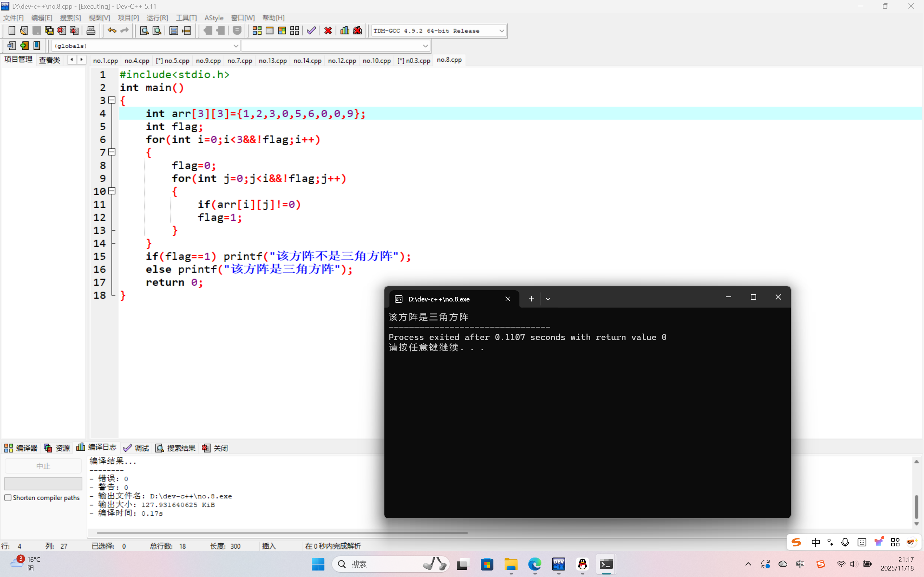This screenshot has height=577, width=924.
Task: Toggle the Shorten compiler paths checkbox
Action: tap(8, 498)
